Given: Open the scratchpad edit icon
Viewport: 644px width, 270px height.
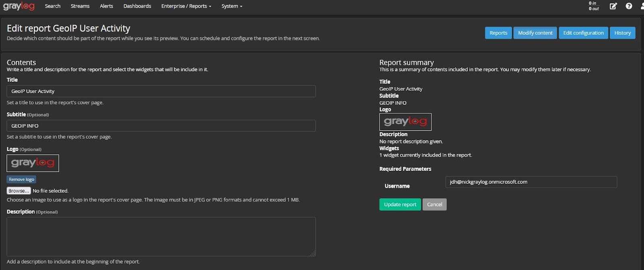Looking at the screenshot, I should tap(613, 6).
